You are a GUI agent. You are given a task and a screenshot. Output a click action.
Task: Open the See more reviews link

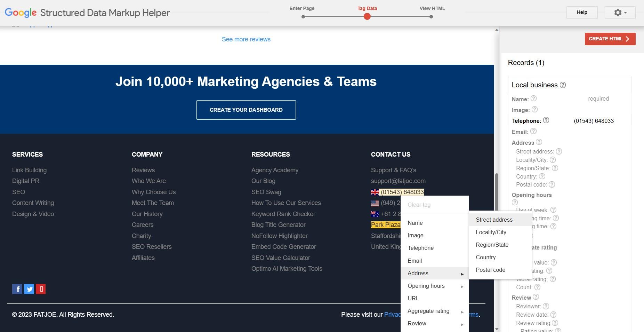[x=246, y=39]
